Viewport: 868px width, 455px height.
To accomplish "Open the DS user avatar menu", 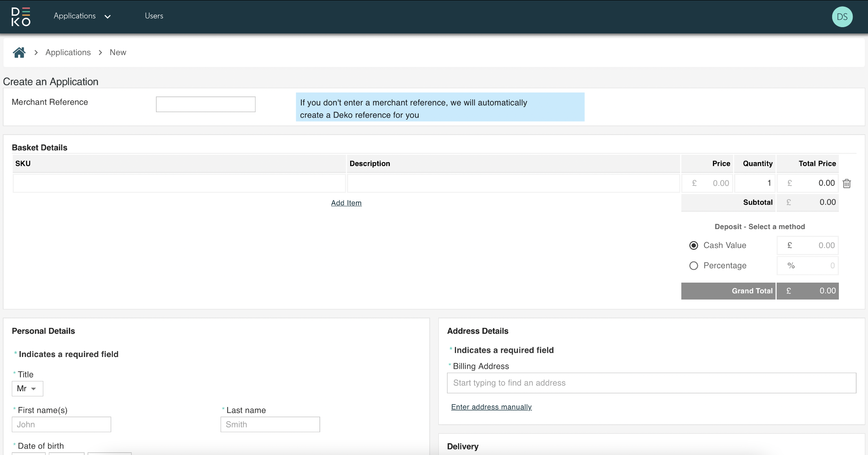I will click(x=842, y=17).
